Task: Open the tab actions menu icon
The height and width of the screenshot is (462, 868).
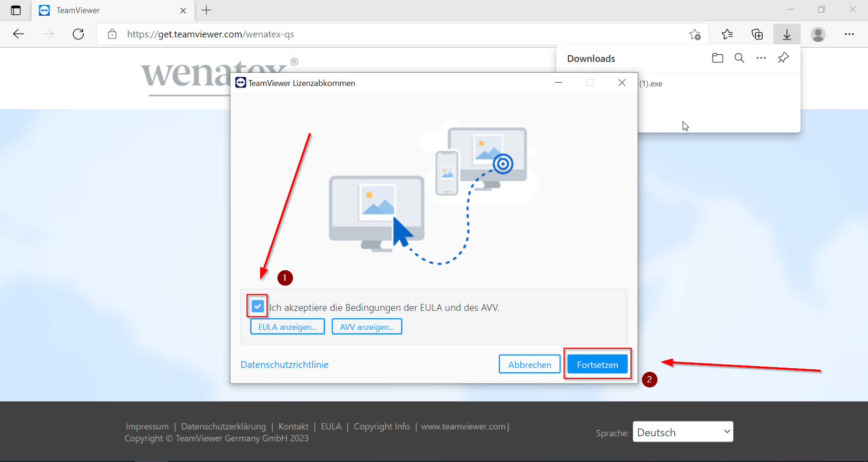Action: pos(16,10)
